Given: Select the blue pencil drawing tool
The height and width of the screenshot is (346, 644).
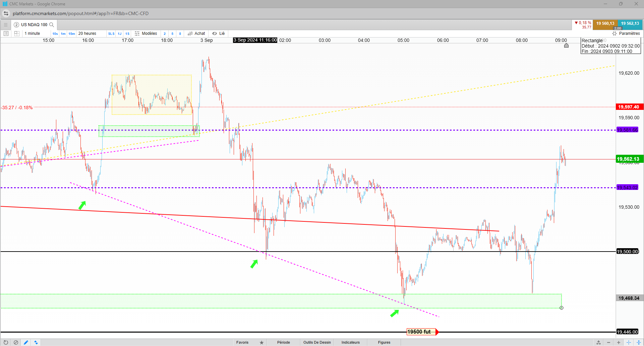Looking at the screenshot, I should 26,342.
